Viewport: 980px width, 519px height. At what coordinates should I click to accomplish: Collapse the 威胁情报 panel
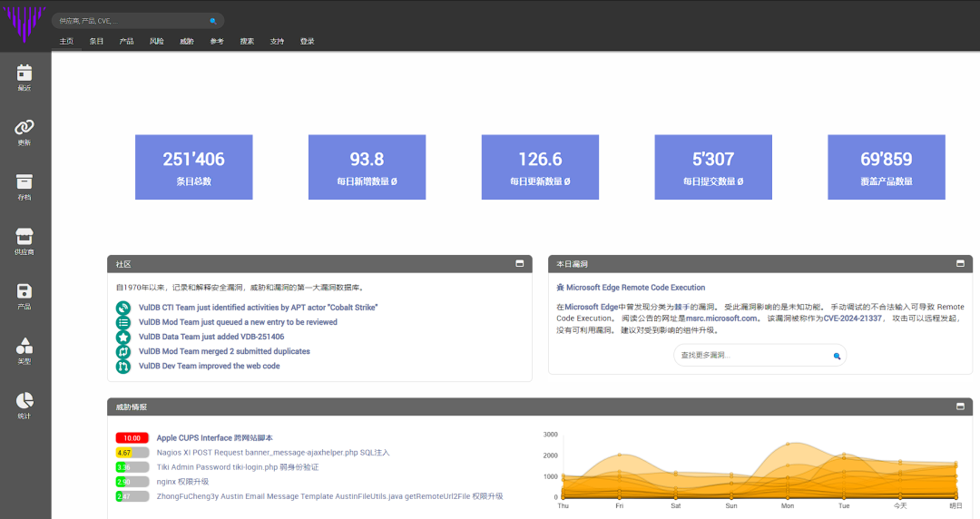[x=961, y=406]
